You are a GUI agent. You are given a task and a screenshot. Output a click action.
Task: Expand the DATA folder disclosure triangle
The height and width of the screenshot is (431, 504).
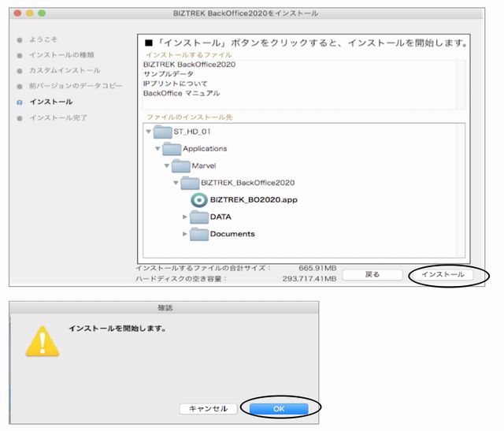[x=186, y=217]
